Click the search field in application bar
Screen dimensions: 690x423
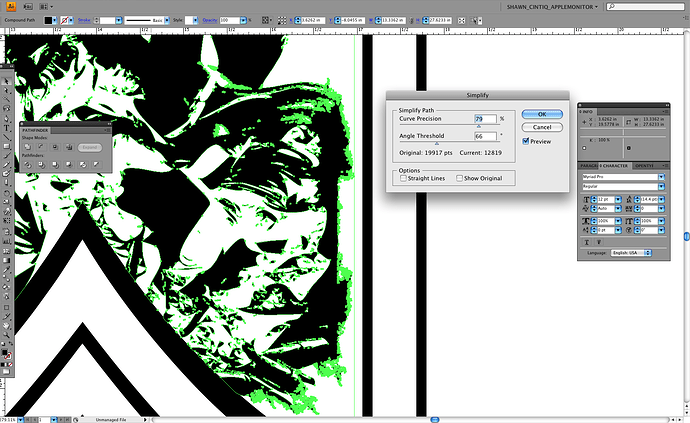tap(645, 7)
